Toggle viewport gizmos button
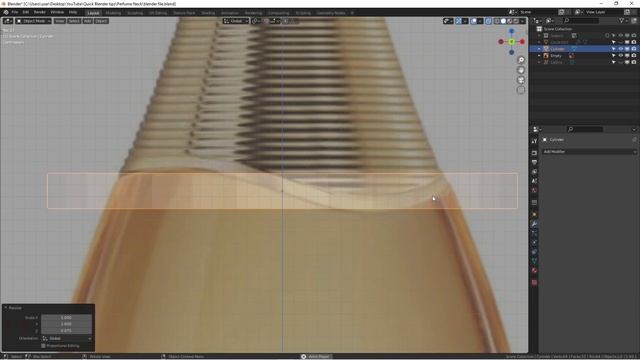640x360 pixels. [459, 21]
